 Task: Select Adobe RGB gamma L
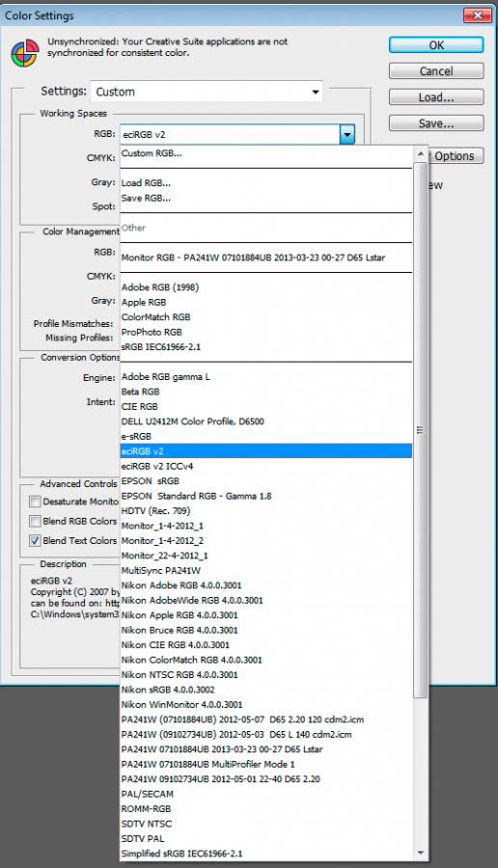(x=266, y=377)
